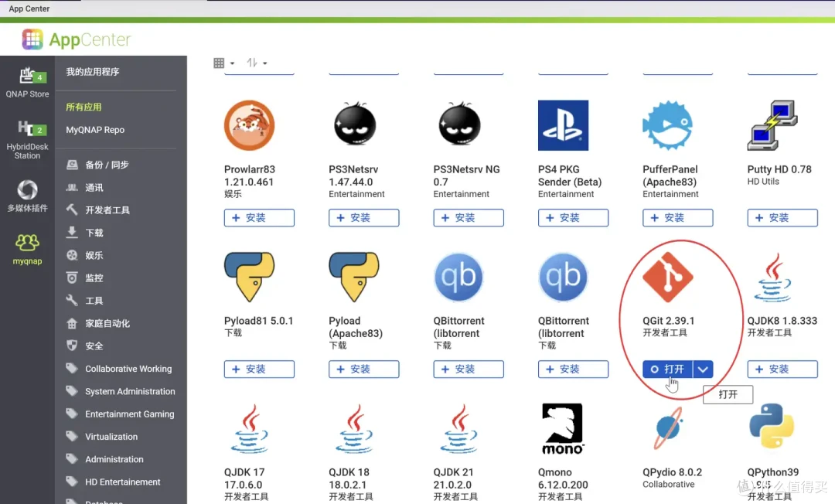This screenshot has width=835, height=504.
Task: Open the grid view mode dropdown
Action: [x=223, y=63]
